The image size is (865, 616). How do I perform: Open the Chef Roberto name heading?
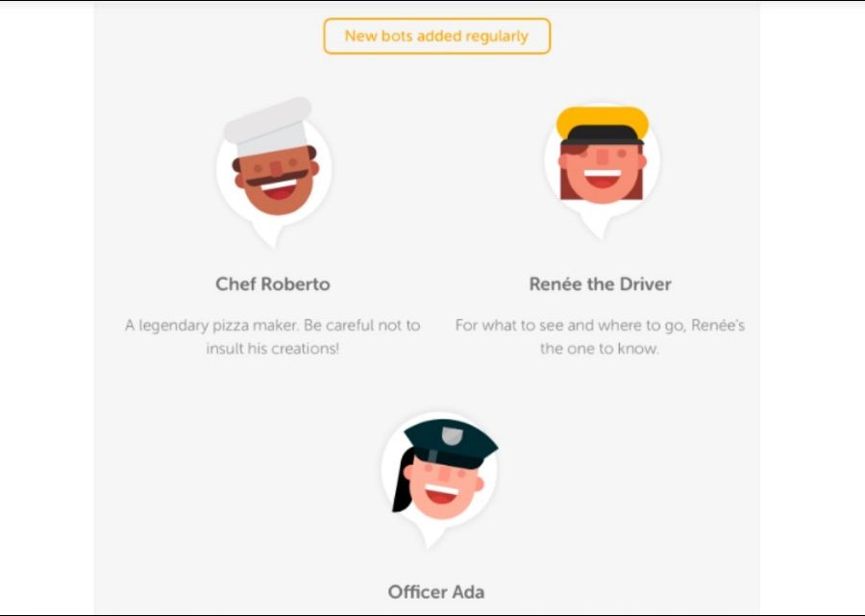coord(273,284)
